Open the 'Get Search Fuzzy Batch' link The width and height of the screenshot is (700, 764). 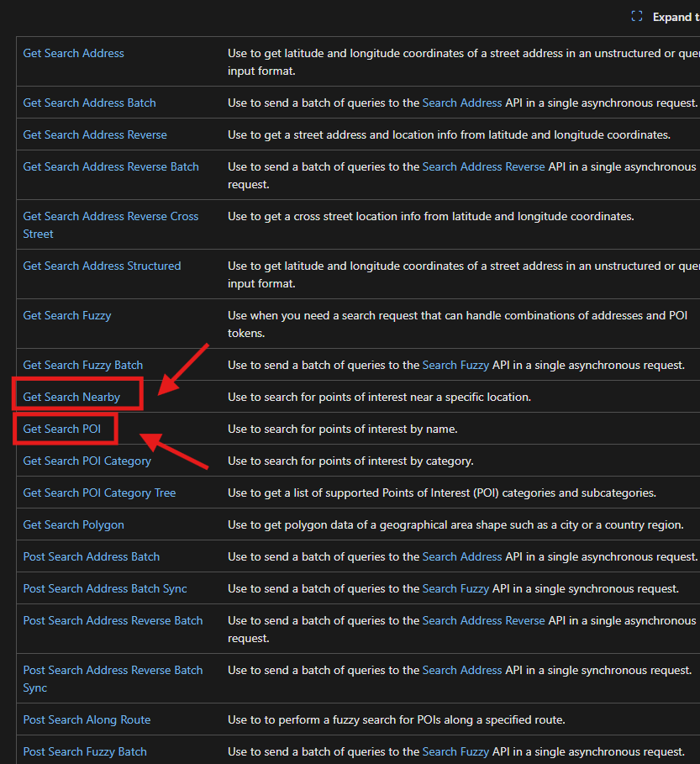pos(83,365)
